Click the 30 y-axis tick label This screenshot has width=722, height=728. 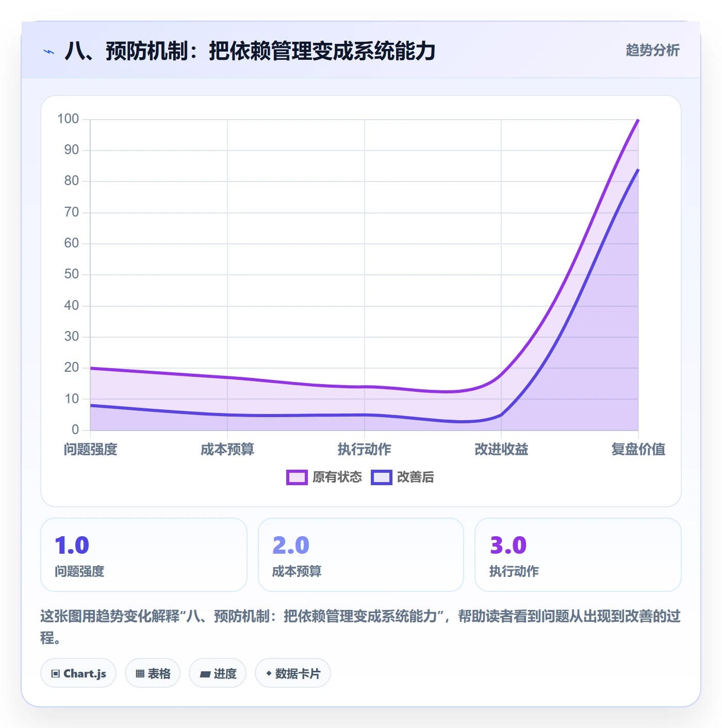pyautogui.click(x=72, y=337)
